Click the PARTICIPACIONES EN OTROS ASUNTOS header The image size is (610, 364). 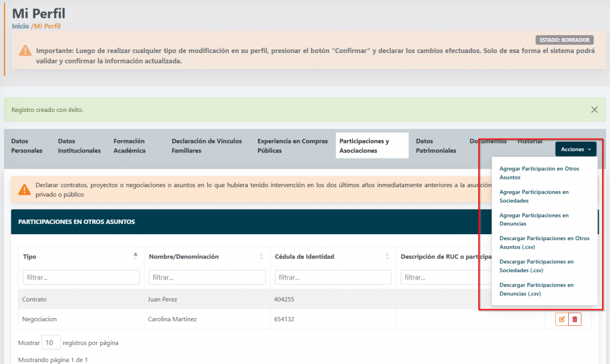[x=77, y=222]
